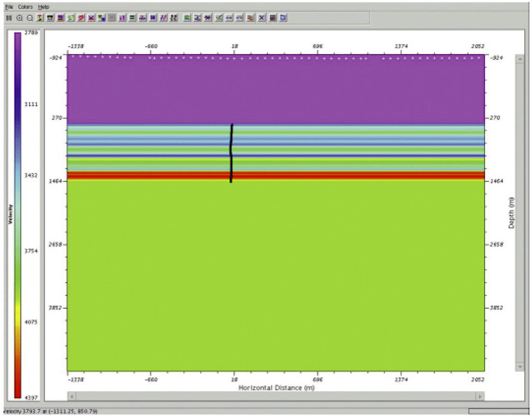Click the vertical scrollbar up arrow

tap(520, 59)
